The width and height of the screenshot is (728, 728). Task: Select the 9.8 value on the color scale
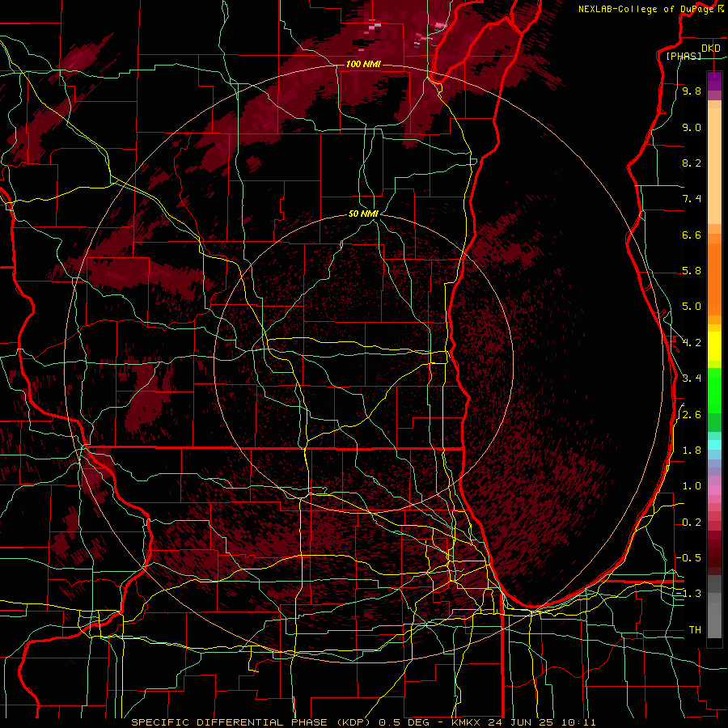692,91
